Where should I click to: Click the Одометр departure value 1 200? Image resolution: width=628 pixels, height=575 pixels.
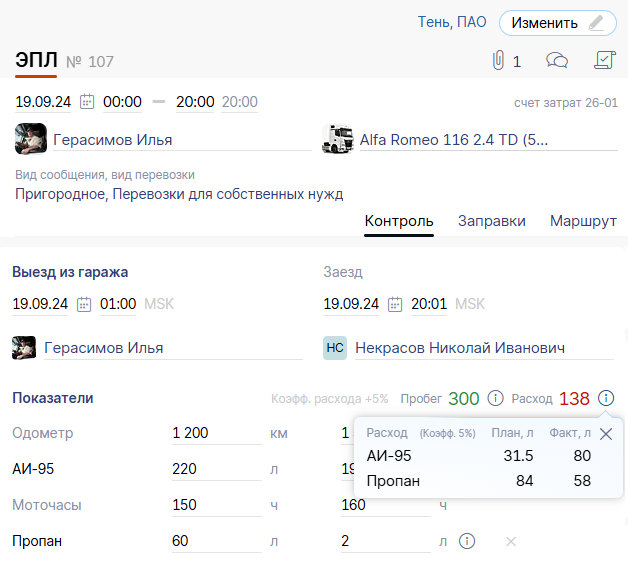190,433
